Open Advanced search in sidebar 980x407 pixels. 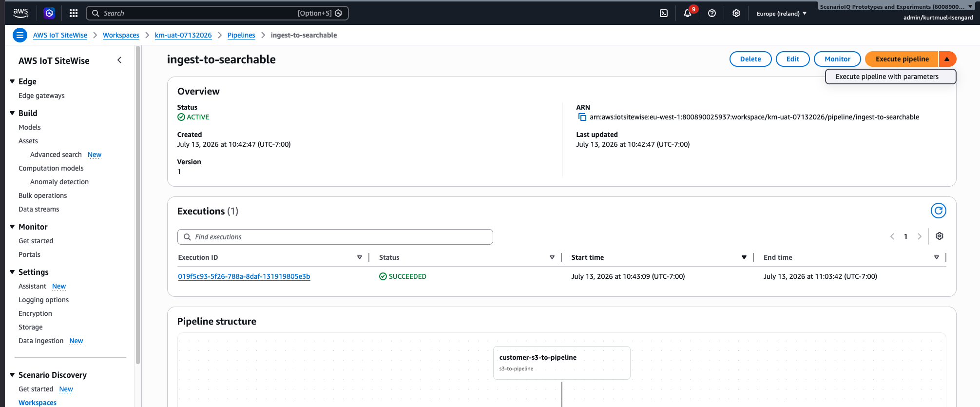[56, 155]
